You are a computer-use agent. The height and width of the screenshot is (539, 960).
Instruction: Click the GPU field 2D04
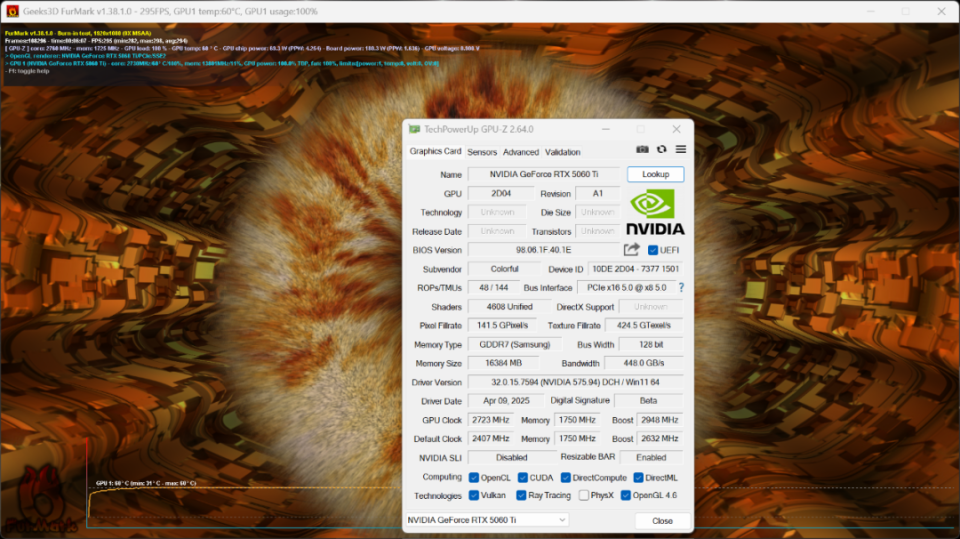pyautogui.click(x=501, y=194)
